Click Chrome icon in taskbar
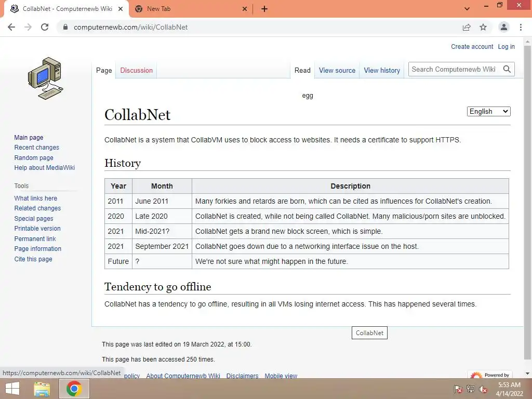The height and width of the screenshot is (399, 532). pyautogui.click(x=74, y=389)
